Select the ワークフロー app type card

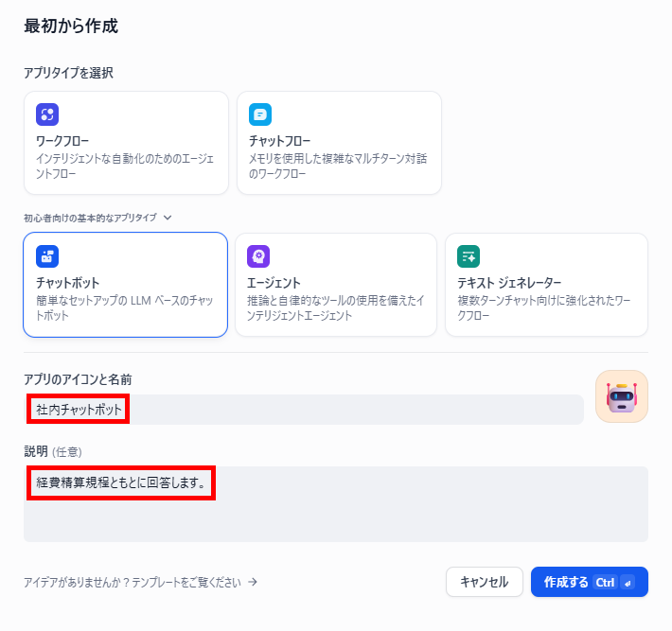pyautogui.click(x=126, y=143)
